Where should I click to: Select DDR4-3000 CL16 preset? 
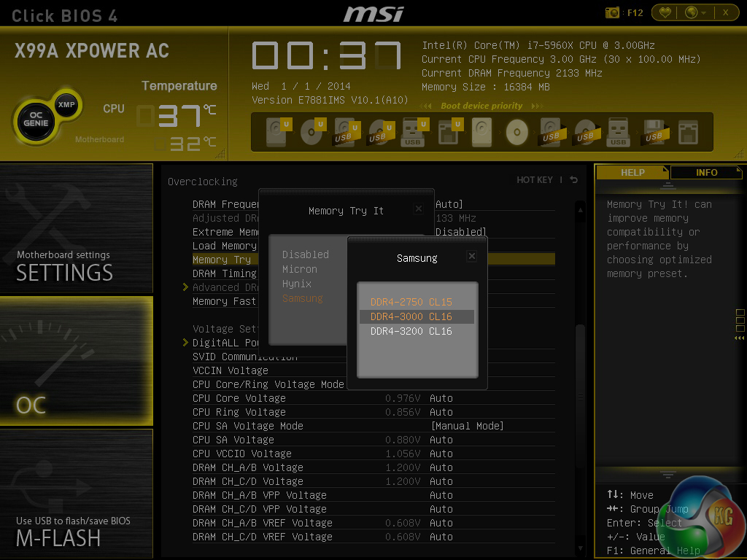point(417,316)
